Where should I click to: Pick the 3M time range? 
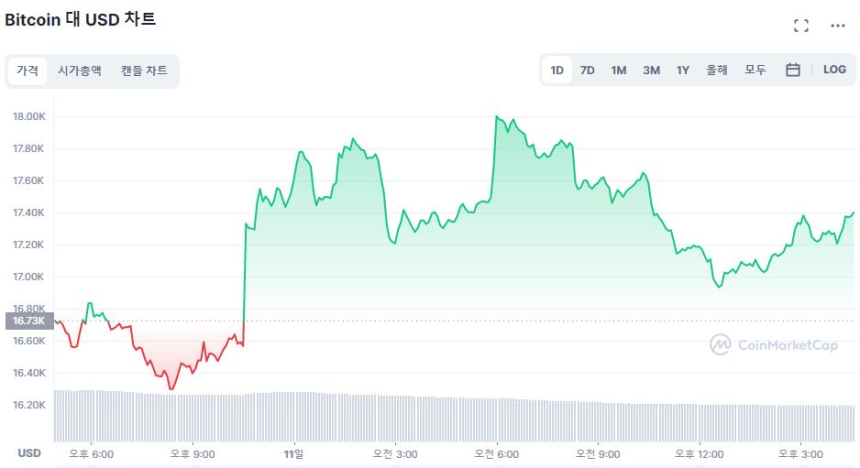[651, 70]
